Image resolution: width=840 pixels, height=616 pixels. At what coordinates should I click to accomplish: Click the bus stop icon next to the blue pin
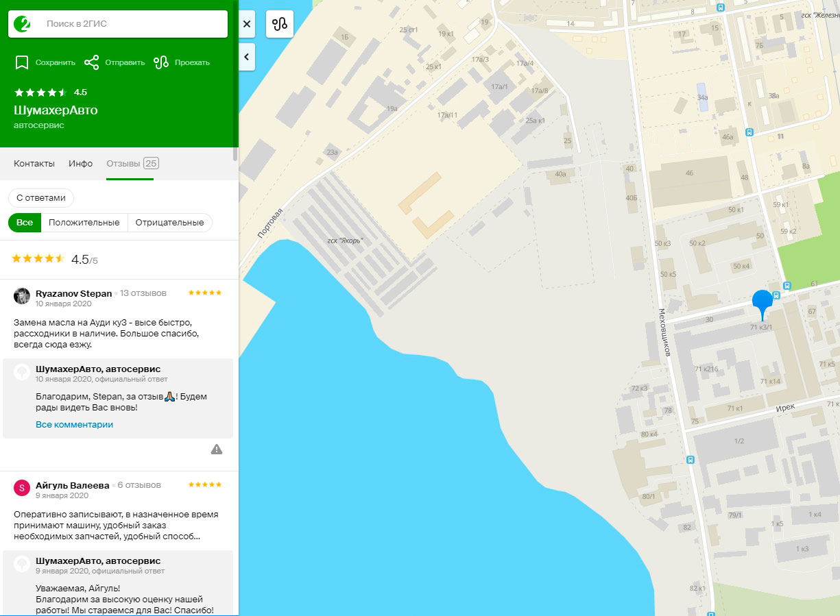[776, 296]
